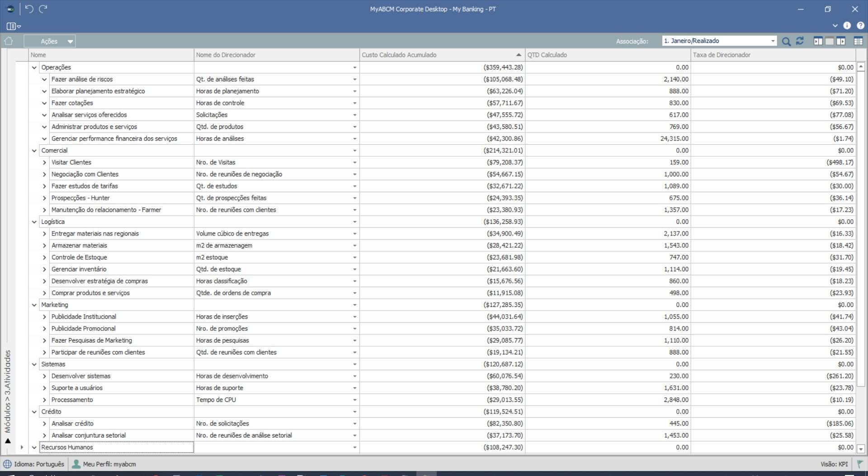The image size is (868, 476).
Task: Refresh the grid data
Action: pyautogui.click(x=800, y=41)
